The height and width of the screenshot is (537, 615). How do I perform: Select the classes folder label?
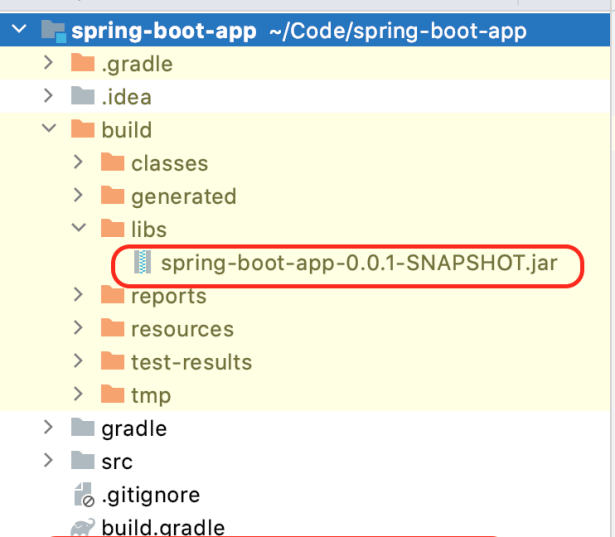169,163
